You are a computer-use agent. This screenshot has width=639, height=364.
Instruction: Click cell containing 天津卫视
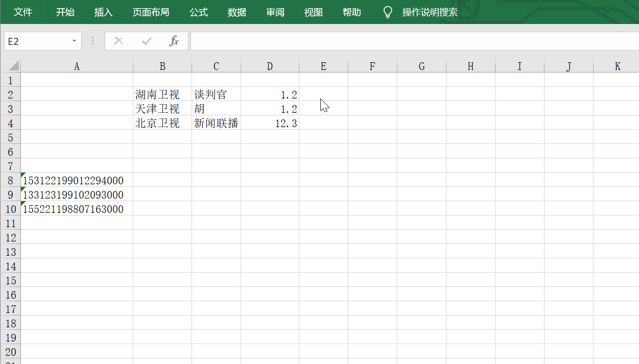pyautogui.click(x=162, y=109)
